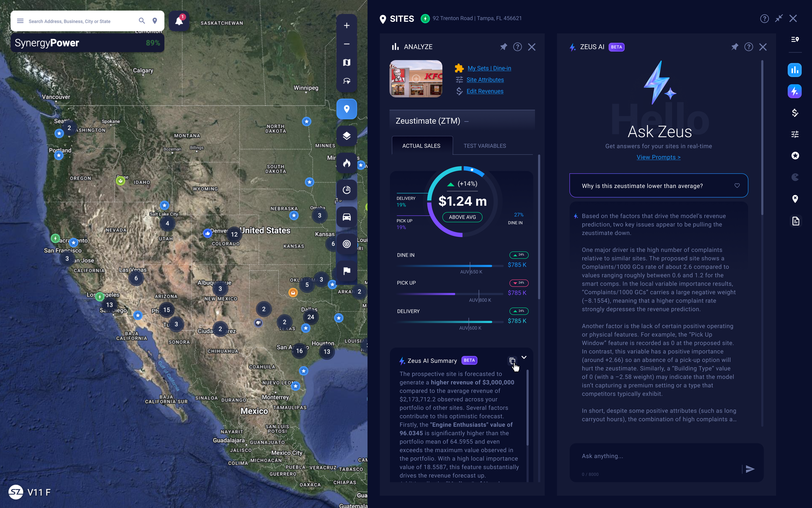This screenshot has height=508, width=812.
Task: Click the green site status lightning icon
Action: click(425, 18)
